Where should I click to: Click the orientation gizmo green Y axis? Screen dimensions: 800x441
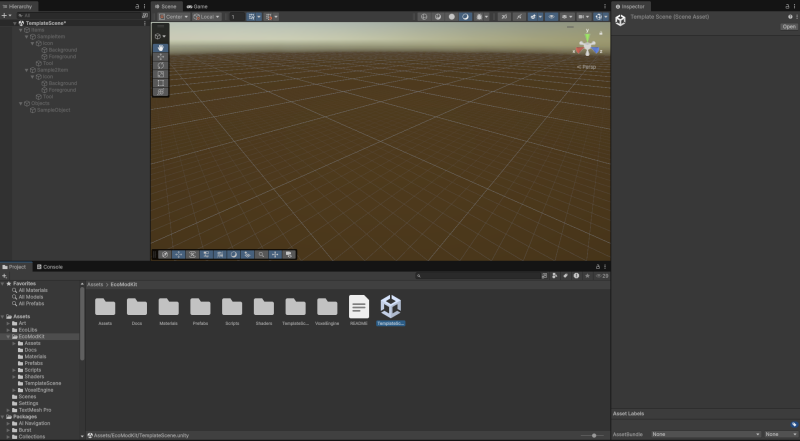587,37
